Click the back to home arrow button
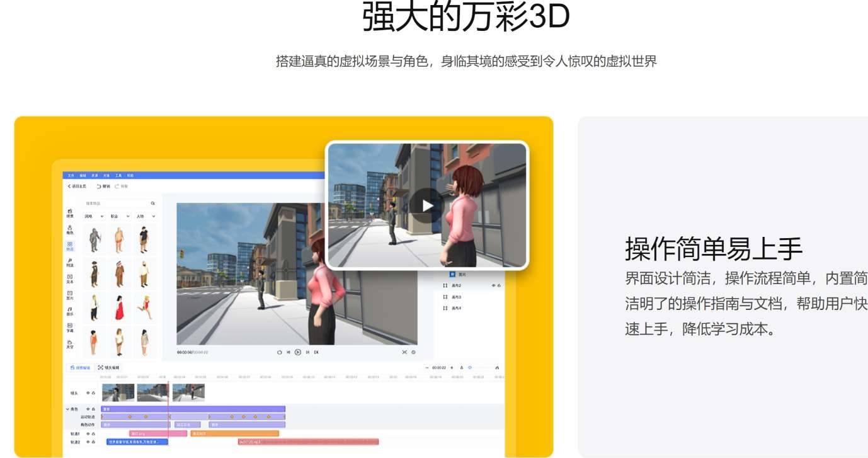Image resolution: width=868 pixels, height=458 pixels. coord(77,186)
